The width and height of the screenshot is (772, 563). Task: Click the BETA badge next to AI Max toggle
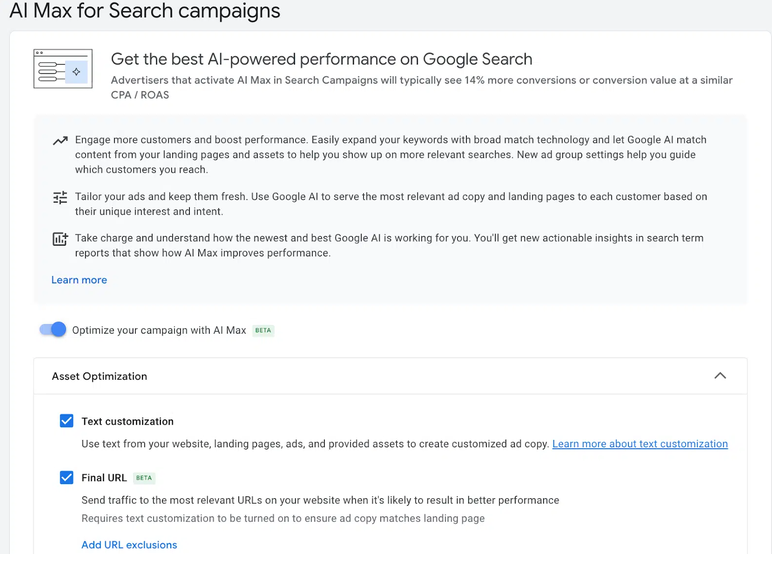pyautogui.click(x=263, y=330)
